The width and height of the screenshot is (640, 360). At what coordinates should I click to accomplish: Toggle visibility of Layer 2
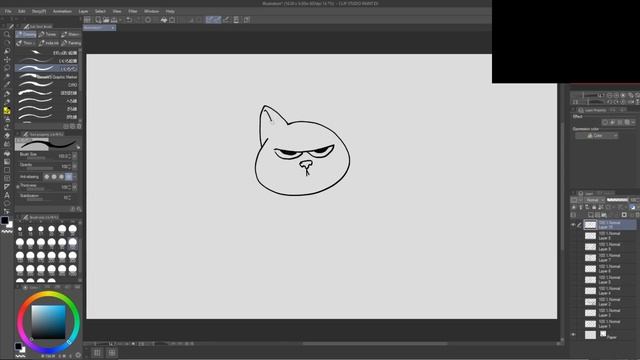(573, 302)
